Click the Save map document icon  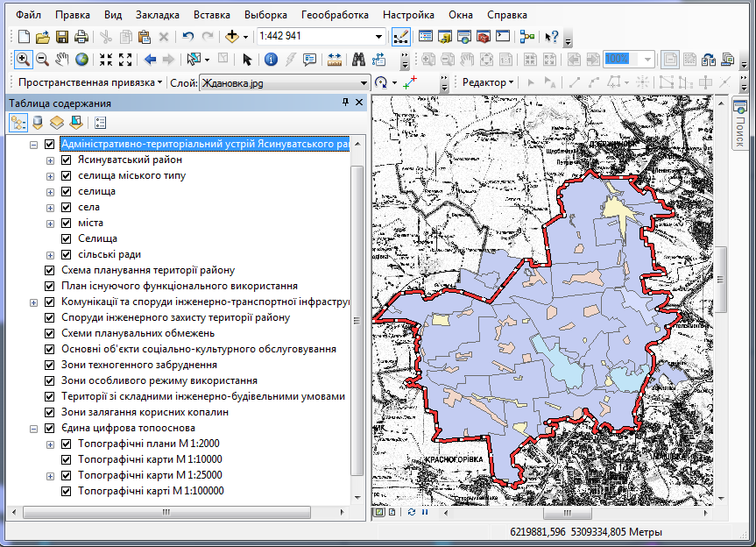tap(62, 37)
